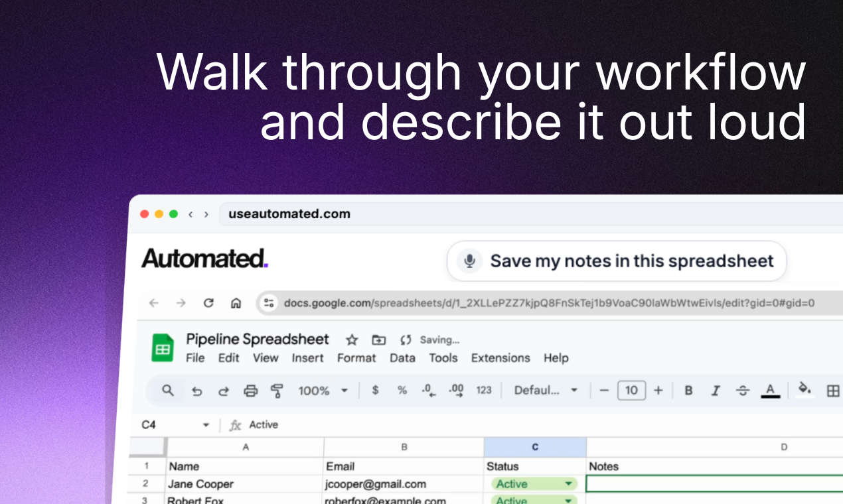Screen dimensions: 843x504
Task: Click the browser reload button
Action: [x=208, y=302]
